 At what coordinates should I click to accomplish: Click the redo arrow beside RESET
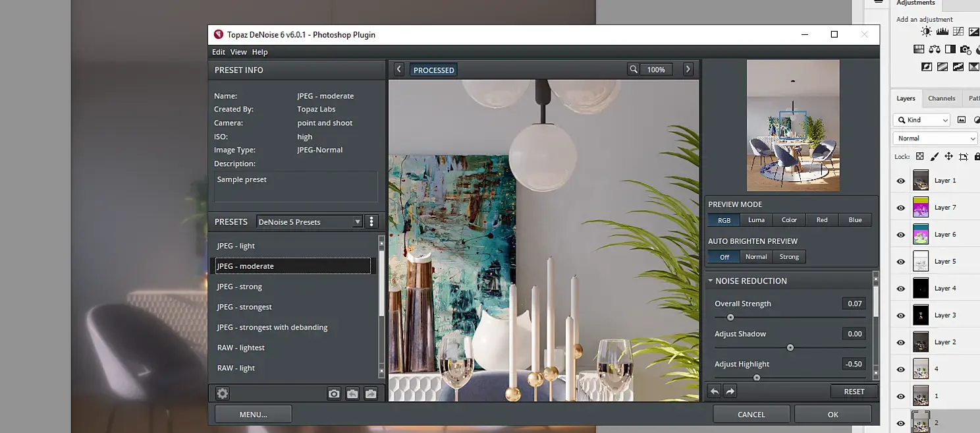coord(730,391)
